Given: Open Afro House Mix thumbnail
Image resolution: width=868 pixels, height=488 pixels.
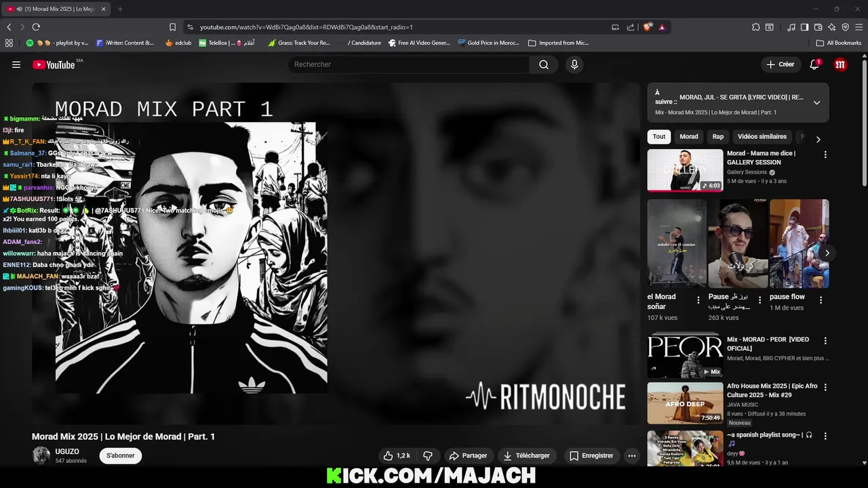Looking at the screenshot, I should pos(685,403).
